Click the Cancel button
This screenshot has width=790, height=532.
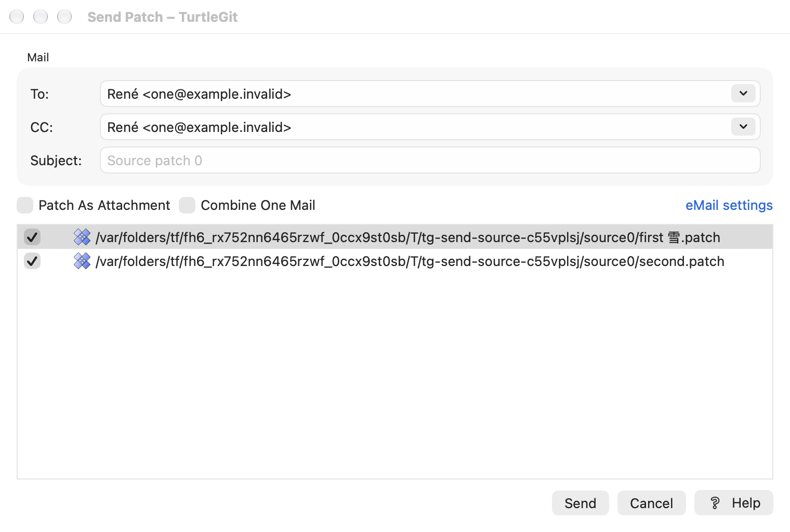pyautogui.click(x=651, y=503)
